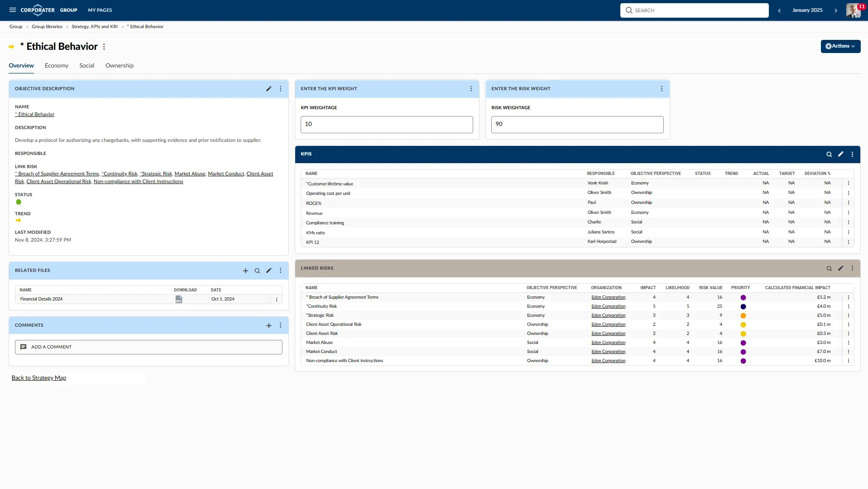Edit the Objective Description panel
The height and width of the screenshot is (489, 868).
pyautogui.click(x=269, y=89)
